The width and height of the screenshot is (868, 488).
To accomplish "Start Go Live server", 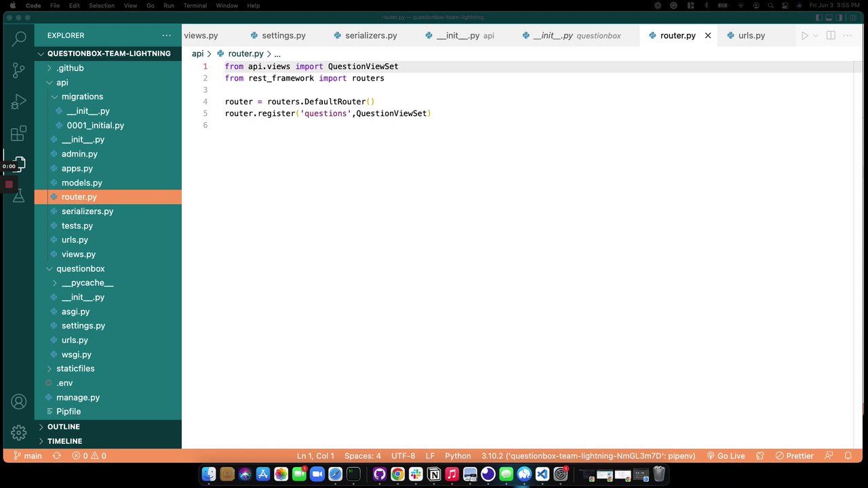I will (x=726, y=456).
